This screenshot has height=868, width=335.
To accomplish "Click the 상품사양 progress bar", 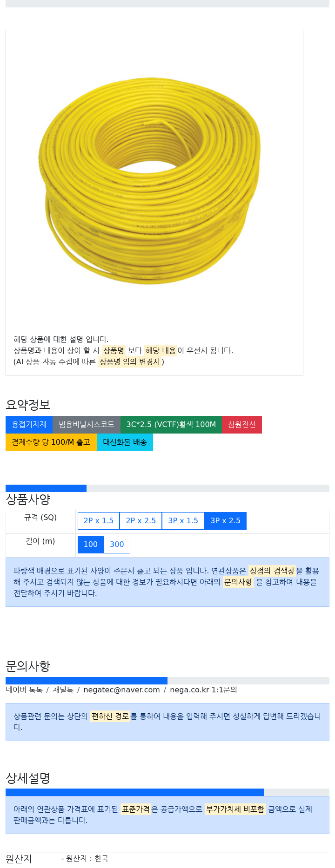I will (x=167, y=488).
